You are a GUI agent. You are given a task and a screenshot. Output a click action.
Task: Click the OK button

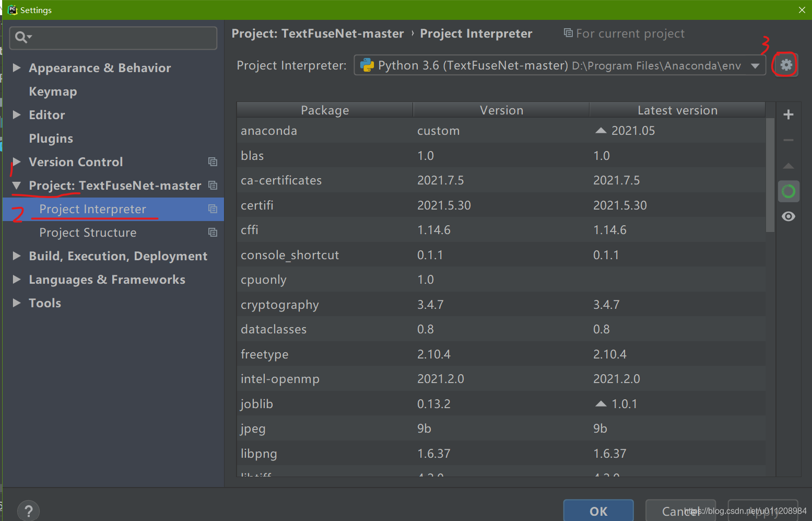[x=598, y=511]
